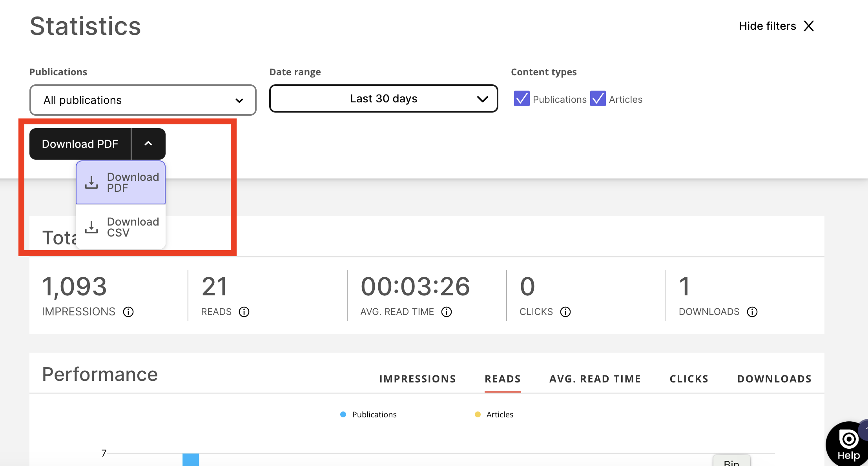Select Download CSV from the dropdown menu
Viewport: 868px width, 466px height.
(x=121, y=227)
